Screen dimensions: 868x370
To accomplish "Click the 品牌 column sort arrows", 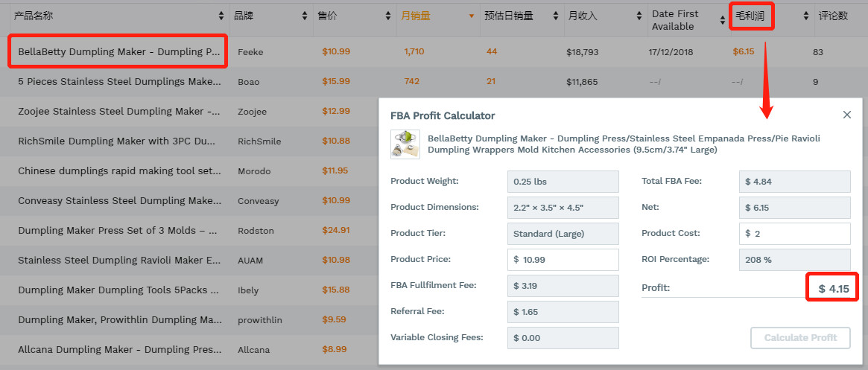I will tap(305, 16).
